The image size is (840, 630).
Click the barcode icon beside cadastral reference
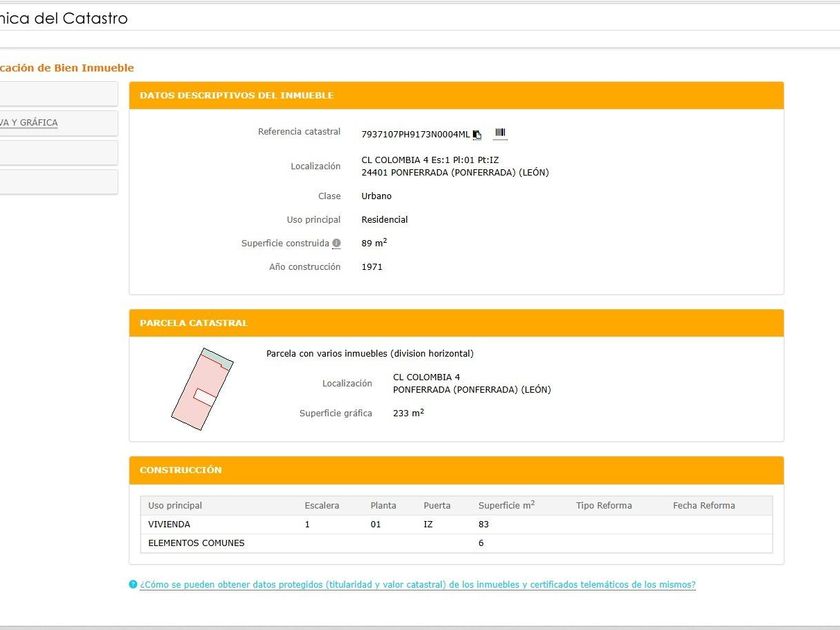[x=500, y=133]
